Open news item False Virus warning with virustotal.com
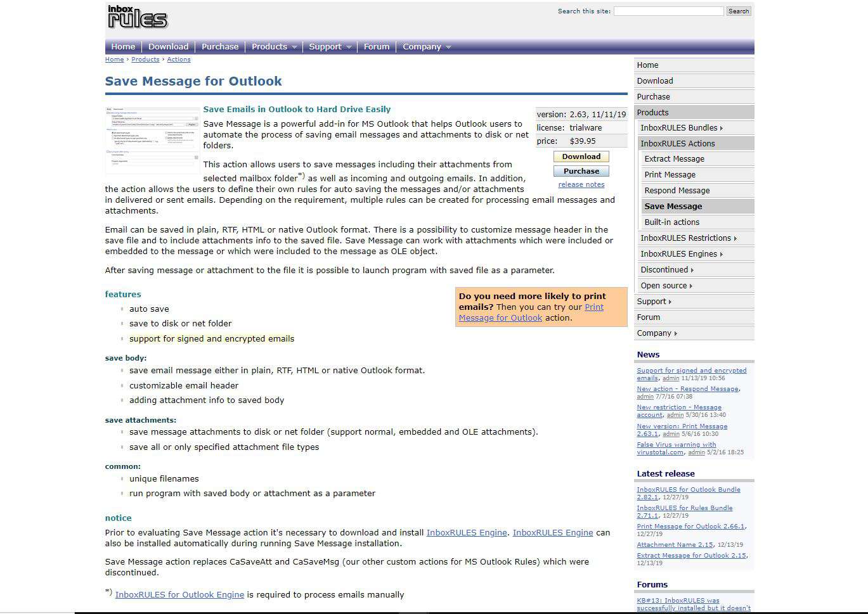 pyautogui.click(x=676, y=448)
